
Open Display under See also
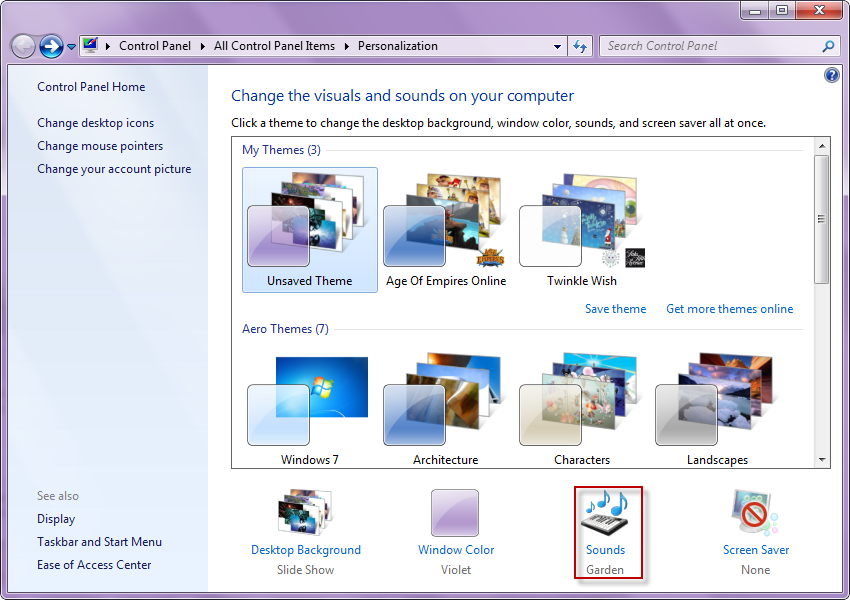click(x=56, y=519)
